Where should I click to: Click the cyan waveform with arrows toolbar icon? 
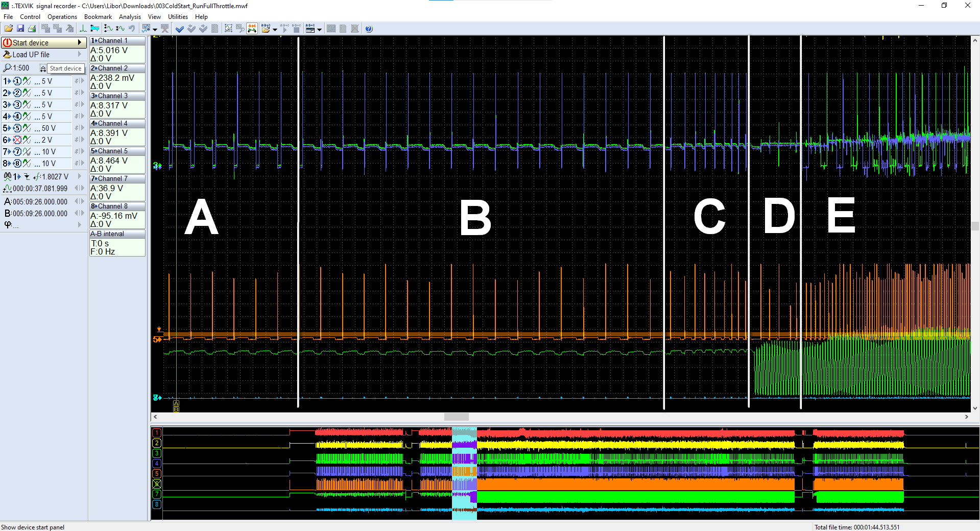(x=94, y=29)
